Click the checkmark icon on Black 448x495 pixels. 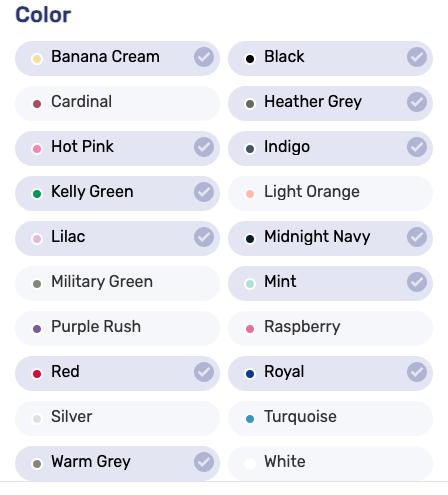coord(417,57)
